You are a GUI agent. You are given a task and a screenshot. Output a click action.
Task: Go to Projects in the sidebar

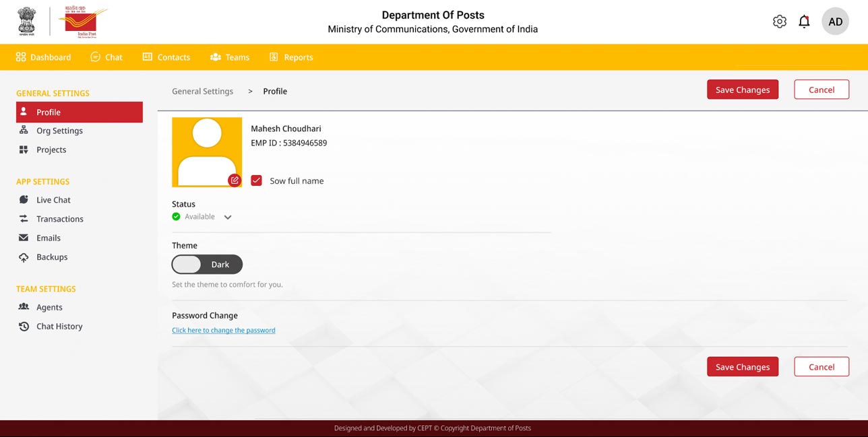click(51, 149)
